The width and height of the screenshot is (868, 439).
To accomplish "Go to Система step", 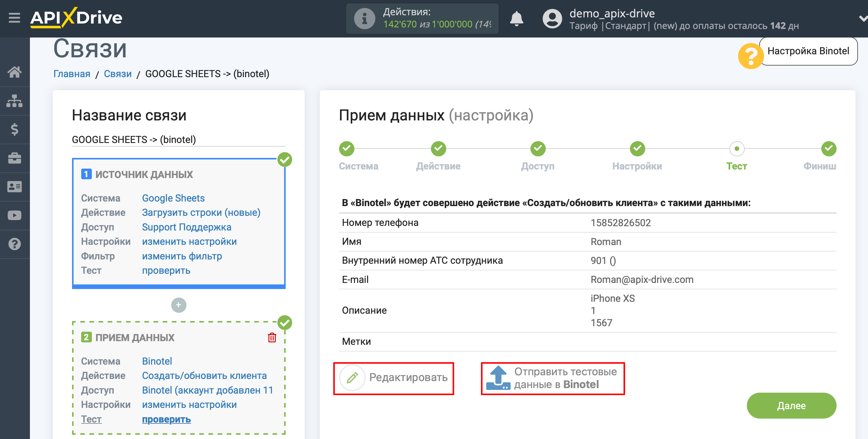I will [347, 148].
